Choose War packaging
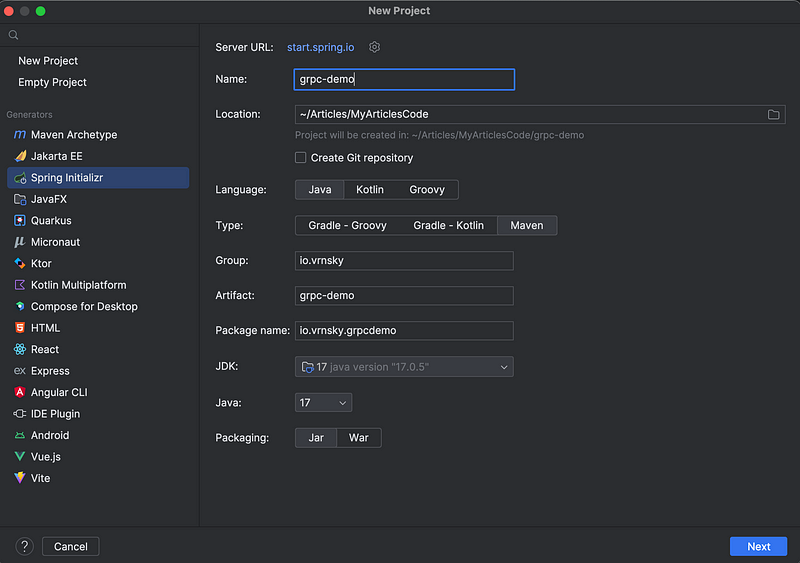800x563 pixels. tap(358, 438)
